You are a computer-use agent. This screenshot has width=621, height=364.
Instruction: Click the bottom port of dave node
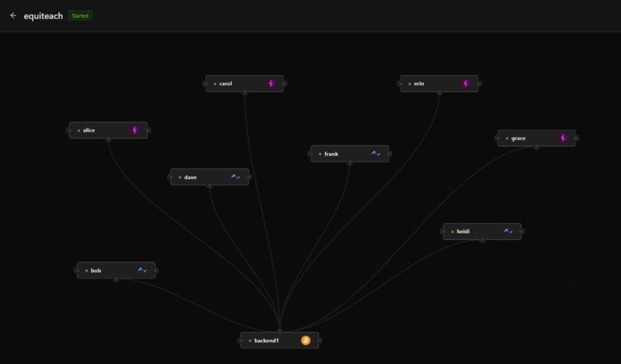click(x=210, y=185)
